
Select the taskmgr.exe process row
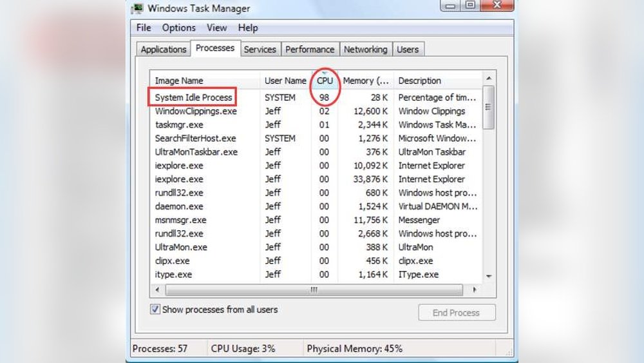click(179, 124)
